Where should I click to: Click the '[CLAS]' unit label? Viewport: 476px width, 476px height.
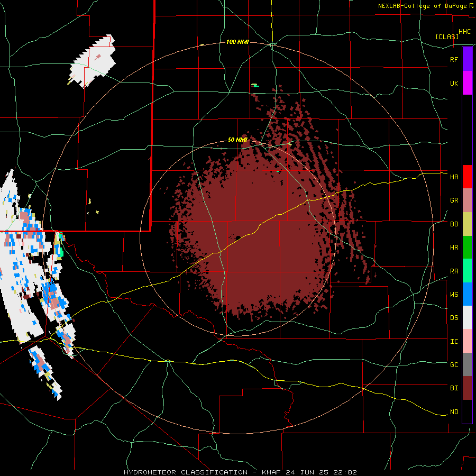(447, 36)
